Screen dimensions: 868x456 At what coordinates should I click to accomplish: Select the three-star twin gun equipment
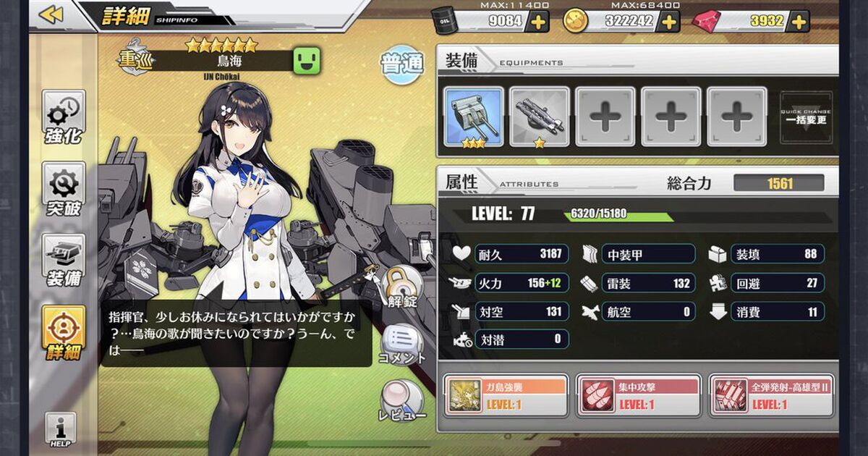click(x=474, y=117)
